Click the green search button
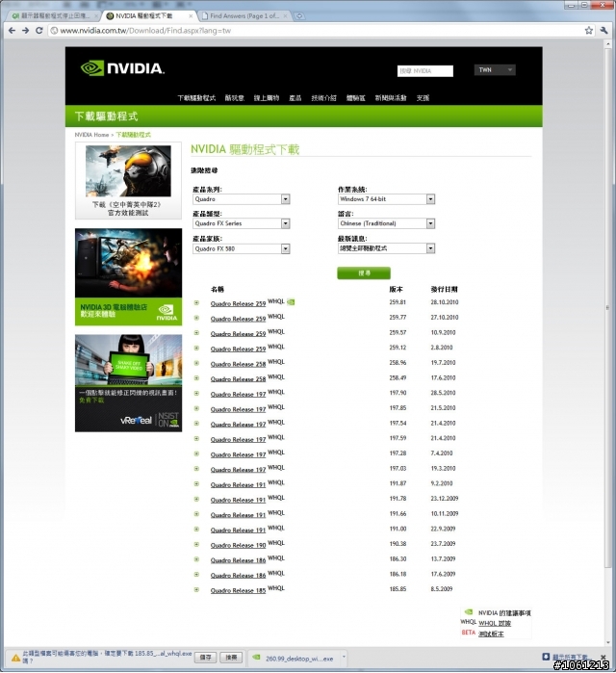 click(x=364, y=273)
